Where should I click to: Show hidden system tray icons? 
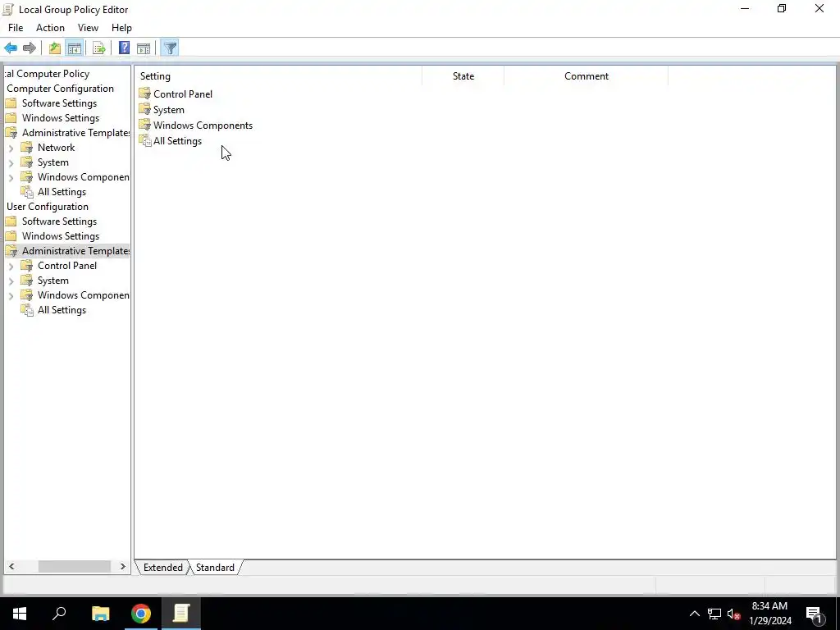pyautogui.click(x=694, y=614)
